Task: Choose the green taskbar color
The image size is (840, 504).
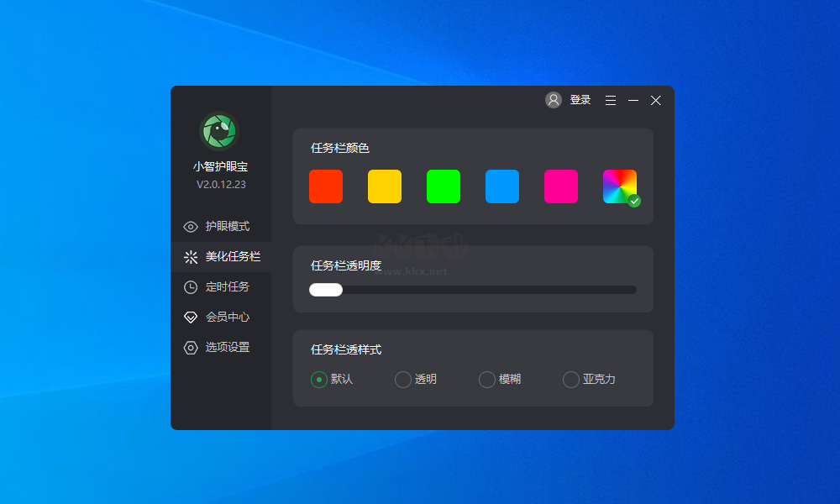Action: click(x=443, y=186)
